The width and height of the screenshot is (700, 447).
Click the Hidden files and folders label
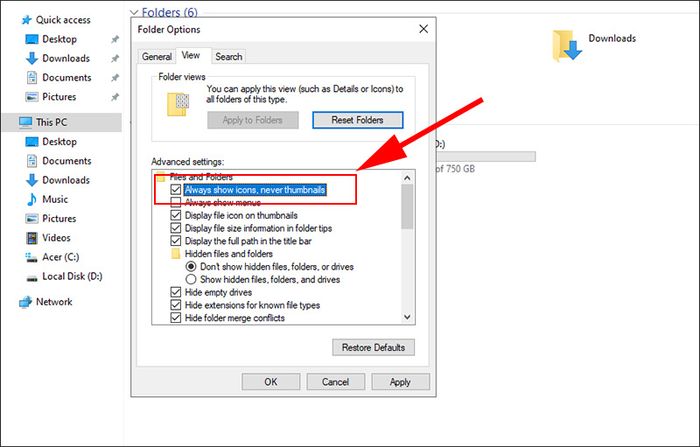pos(229,254)
